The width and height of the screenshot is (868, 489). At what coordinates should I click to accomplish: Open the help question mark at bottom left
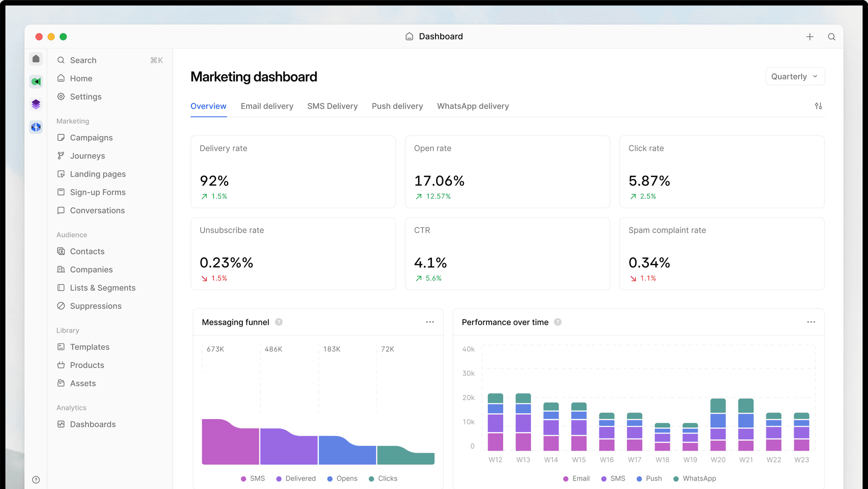pos(36,479)
